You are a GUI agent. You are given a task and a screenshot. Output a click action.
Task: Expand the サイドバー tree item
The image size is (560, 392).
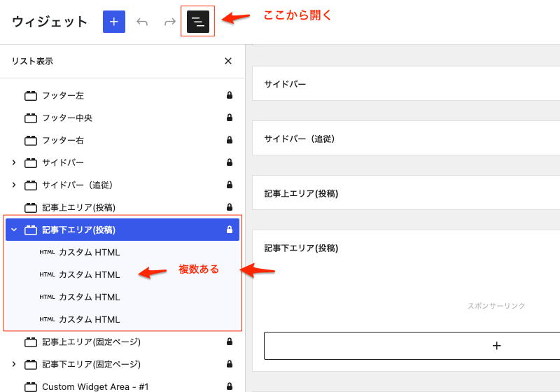pyautogui.click(x=14, y=162)
